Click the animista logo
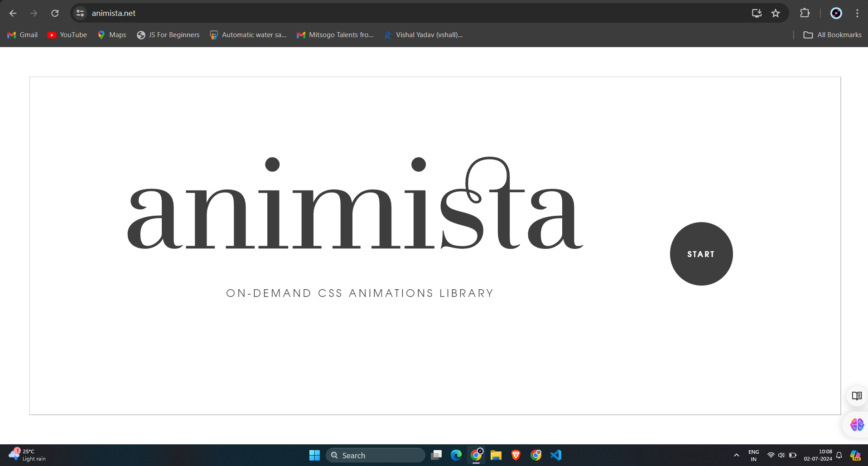Image resolution: width=868 pixels, height=466 pixels. coord(356,203)
